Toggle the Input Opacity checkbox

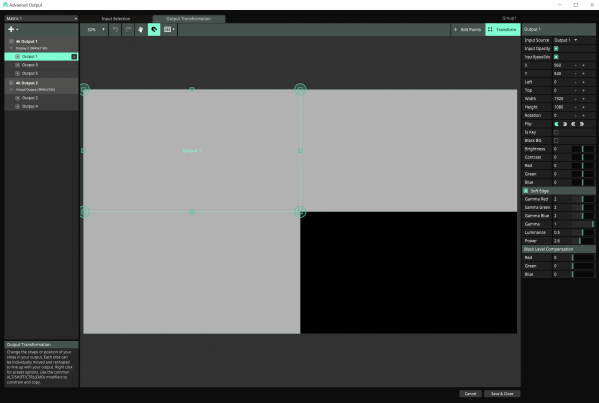click(556, 49)
